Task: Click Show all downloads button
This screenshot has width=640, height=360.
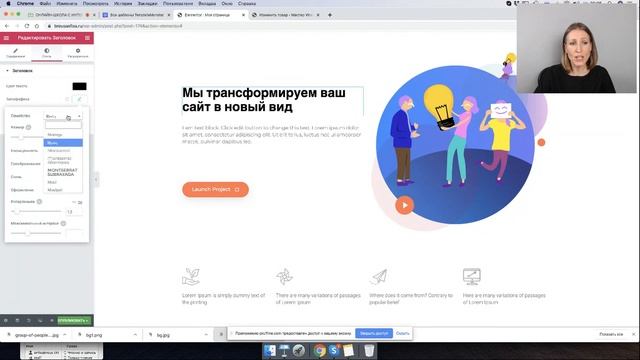Action: pos(611,334)
